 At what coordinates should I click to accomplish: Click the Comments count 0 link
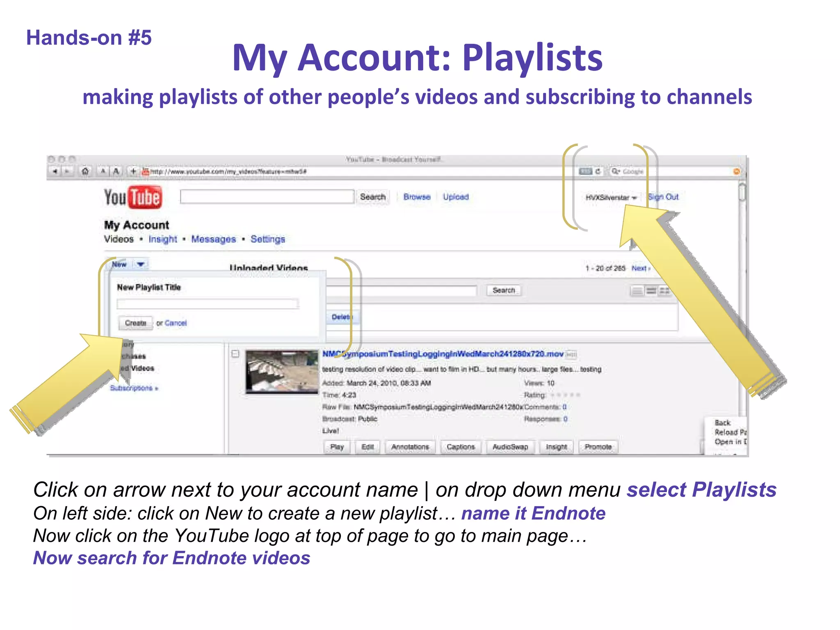[565, 407]
